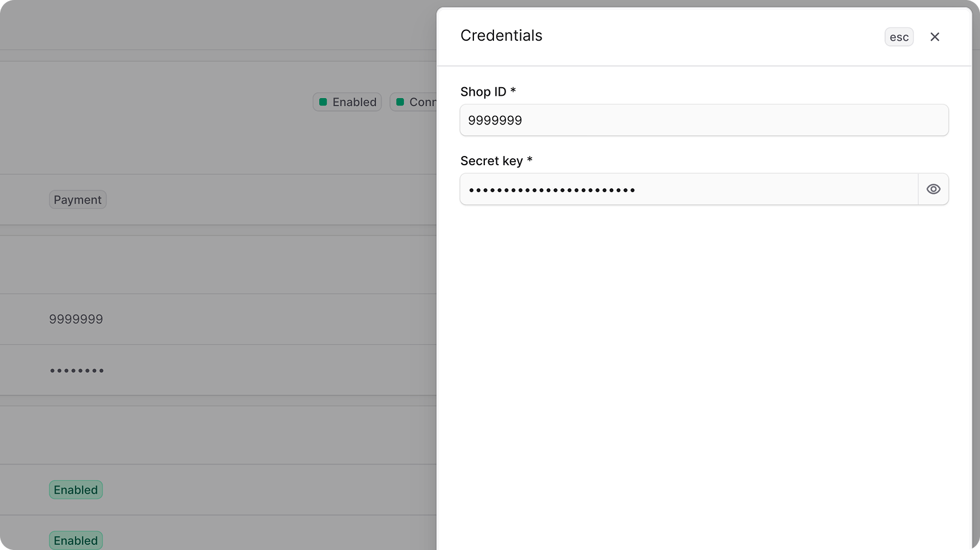Image resolution: width=980 pixels, height=550 pixels.
Task: Close the Credentials panel with the X icon
Action: [x=935, y=37]
